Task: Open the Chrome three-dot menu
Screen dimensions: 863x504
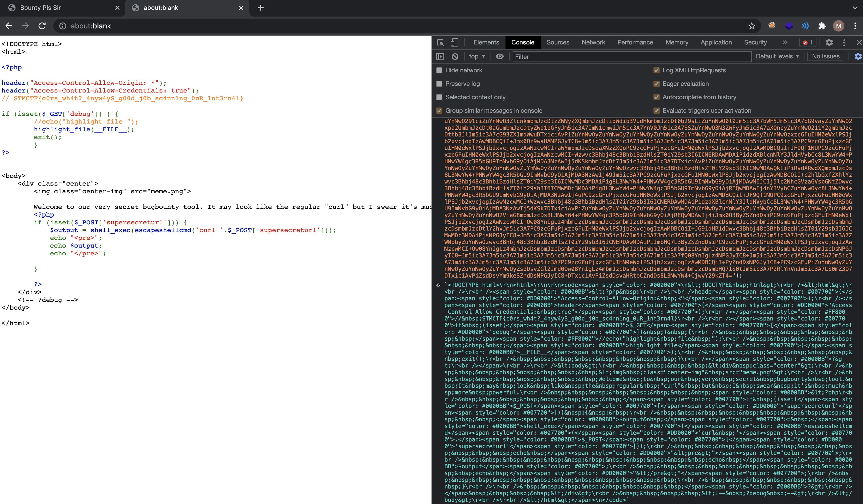Action: coord(855,26)
